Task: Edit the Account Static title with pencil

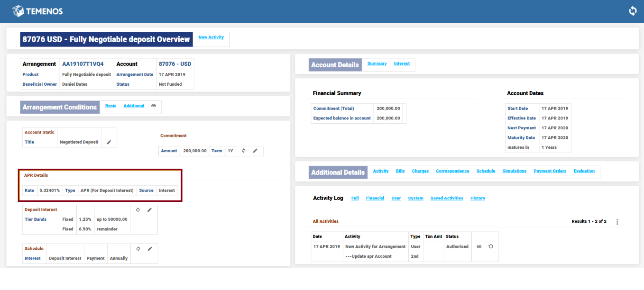Action: (x=109, y=142)
